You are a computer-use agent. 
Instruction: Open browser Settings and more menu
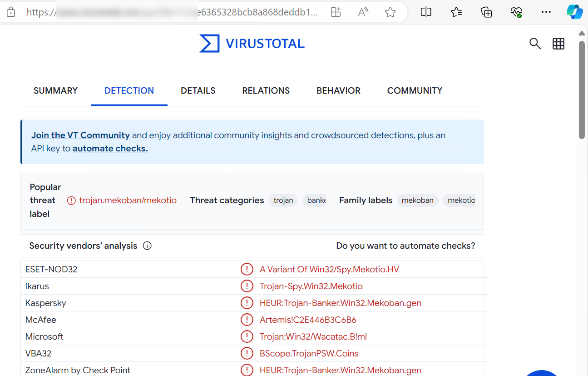tap(546, 12)
